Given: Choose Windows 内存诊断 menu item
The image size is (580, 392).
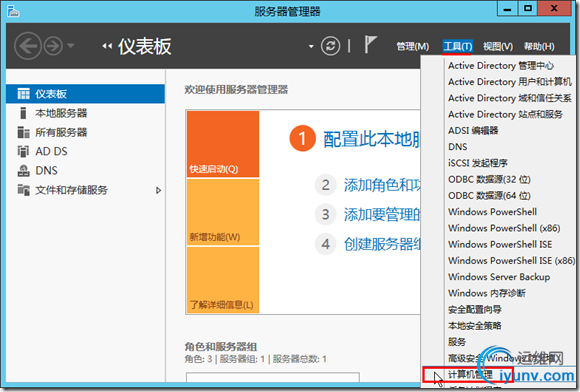Looking at the screenshot, I should 486,293.
